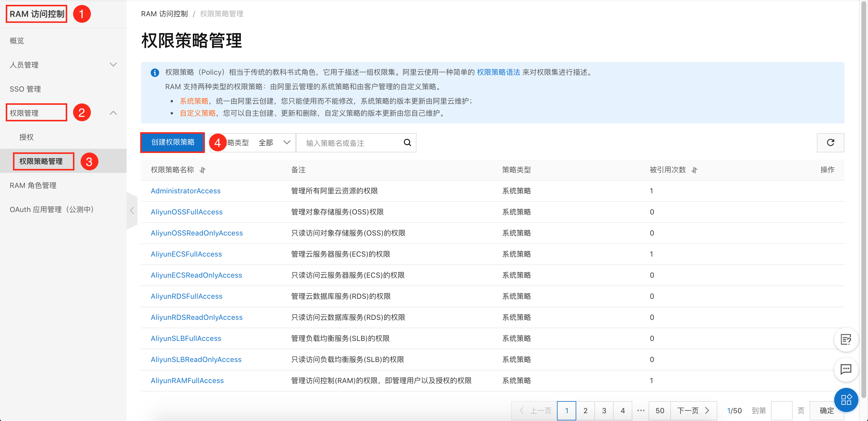Open OAuth 应用管理 in the sidebar
This screenshot has width=868, height=421.
[x=52, y=210]
